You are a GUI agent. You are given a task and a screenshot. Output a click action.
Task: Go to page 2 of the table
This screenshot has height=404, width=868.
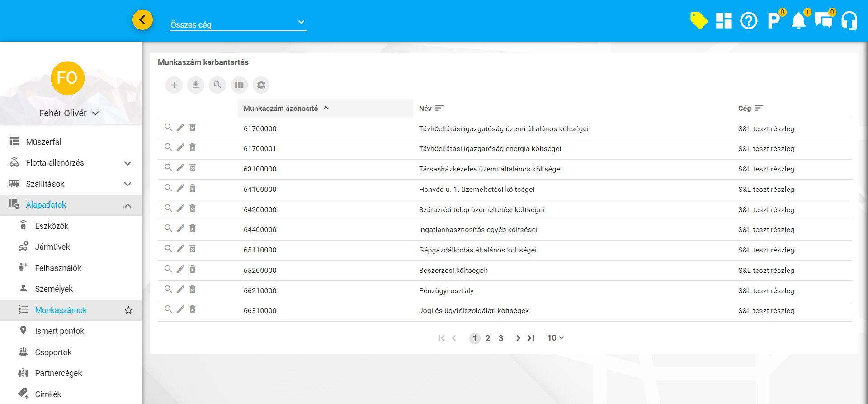[x=488, y=338]
